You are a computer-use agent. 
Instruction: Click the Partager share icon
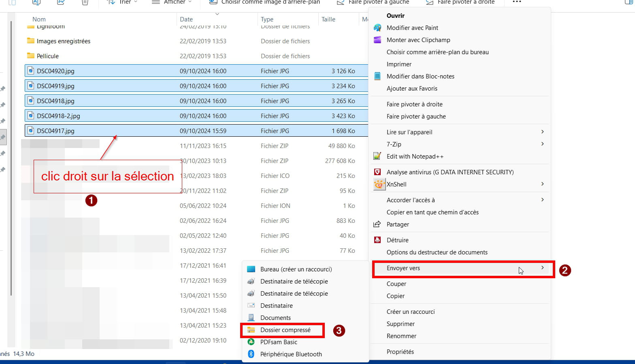coord(377,224)
